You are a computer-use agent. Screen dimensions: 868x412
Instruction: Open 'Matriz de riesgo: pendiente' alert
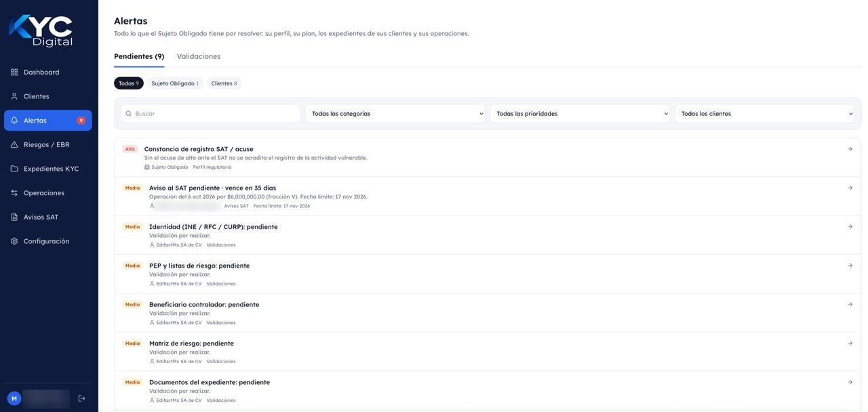488,352
